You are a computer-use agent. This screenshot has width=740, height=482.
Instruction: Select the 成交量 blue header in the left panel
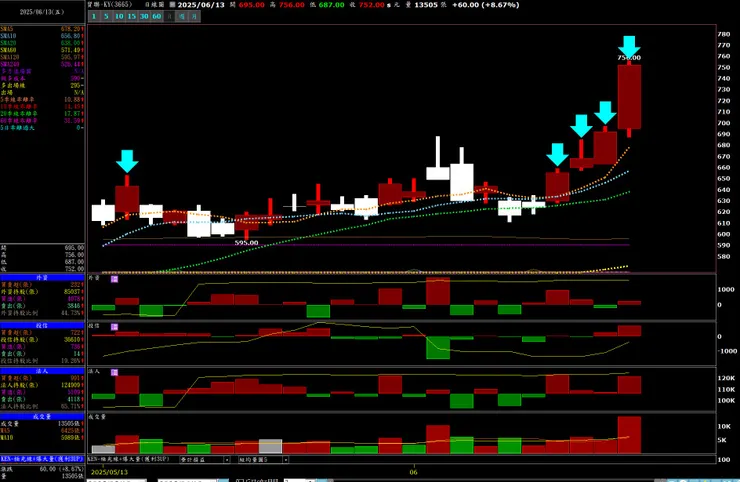click(42, 417)
